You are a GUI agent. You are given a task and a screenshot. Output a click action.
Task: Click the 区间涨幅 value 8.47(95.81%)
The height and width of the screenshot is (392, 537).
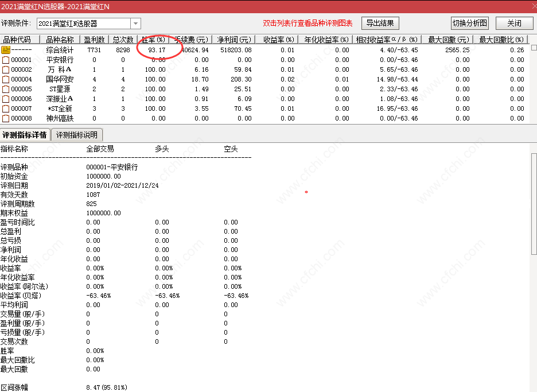[x=107, y=387]
